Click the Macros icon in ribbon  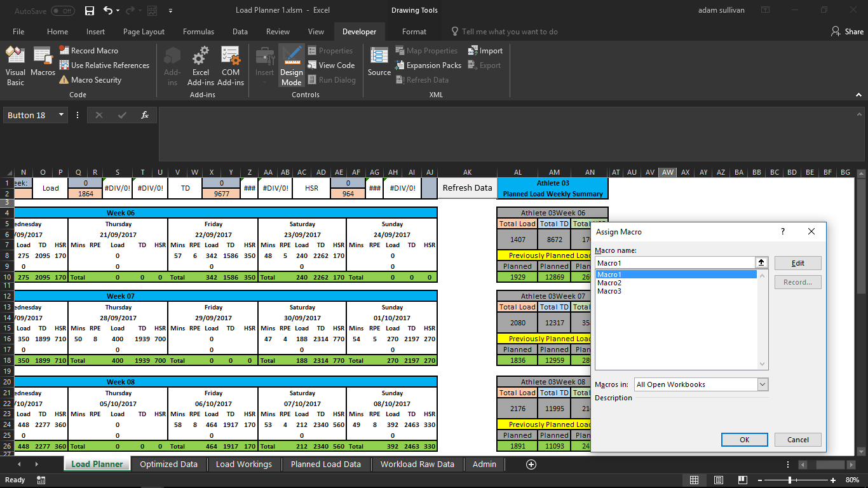(43, 62)
